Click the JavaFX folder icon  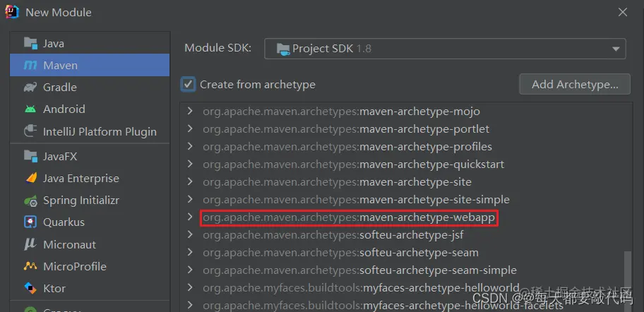tap(30, 157)
